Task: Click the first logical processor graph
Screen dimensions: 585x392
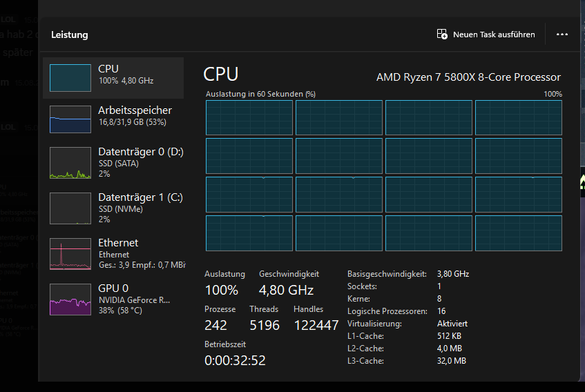Action: (249, 117)
